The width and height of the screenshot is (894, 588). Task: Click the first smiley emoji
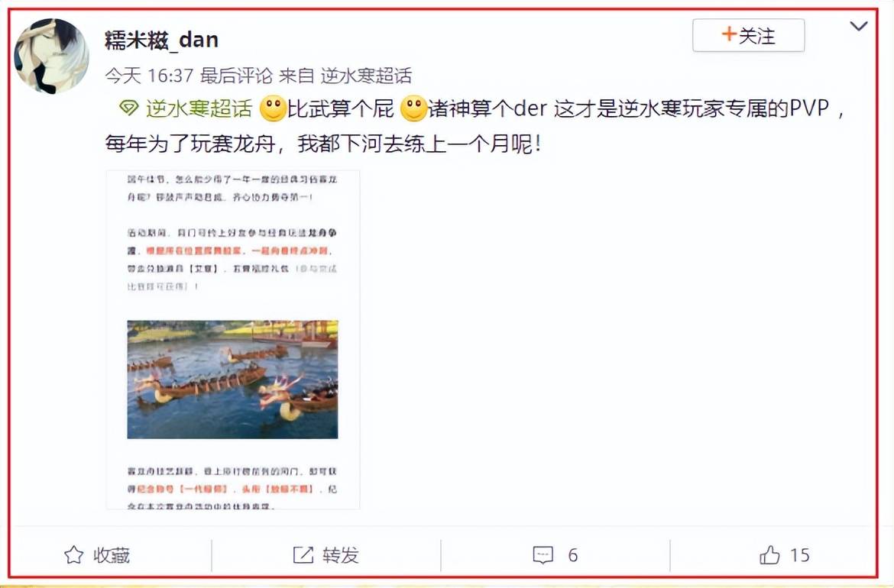coord(273,108)
